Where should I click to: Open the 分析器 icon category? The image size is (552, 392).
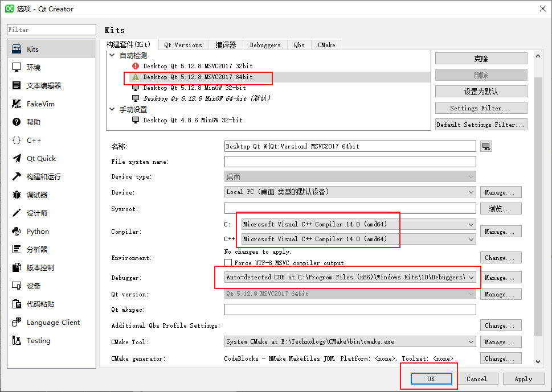(16, 250)
